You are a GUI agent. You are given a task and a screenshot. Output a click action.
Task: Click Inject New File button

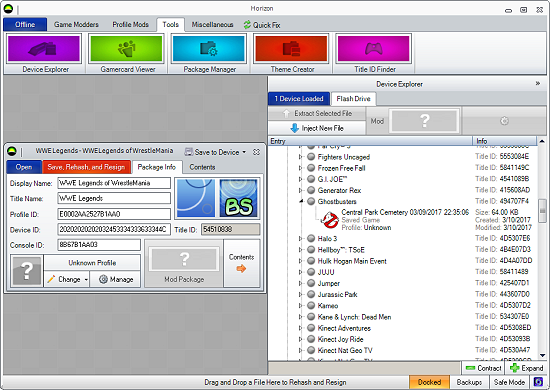(x=317, y=128)
